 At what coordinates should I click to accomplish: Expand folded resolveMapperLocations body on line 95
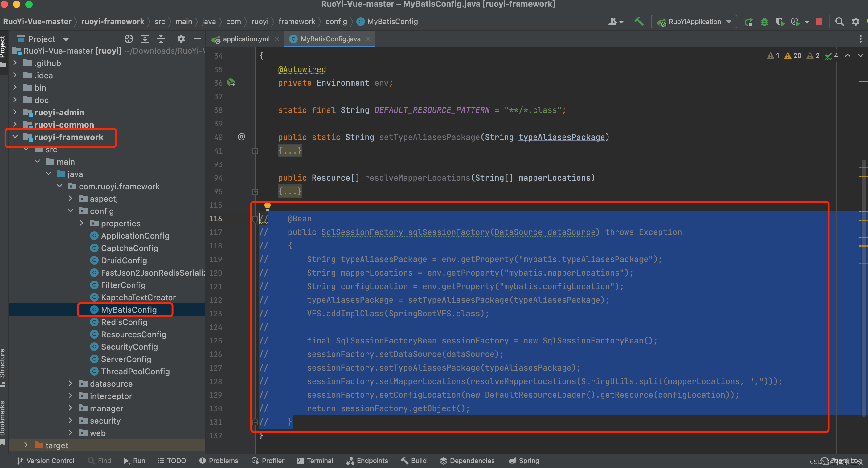pos(290,191)
